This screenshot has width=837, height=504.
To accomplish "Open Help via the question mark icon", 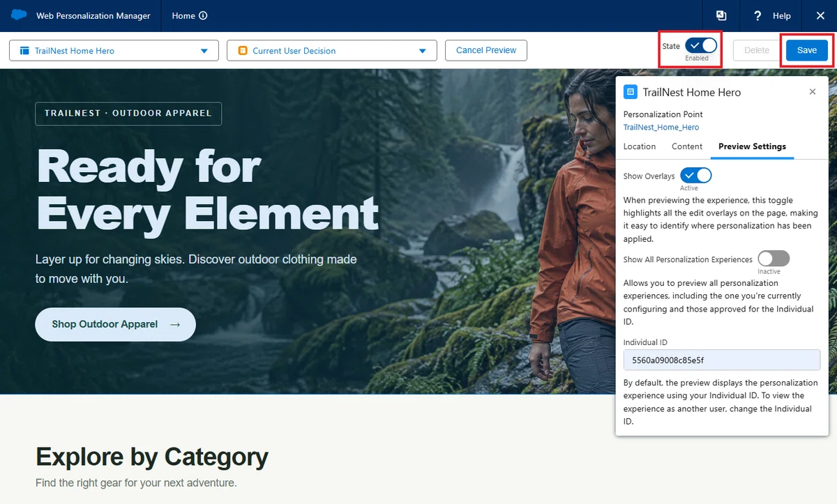I will click(757, 15).
